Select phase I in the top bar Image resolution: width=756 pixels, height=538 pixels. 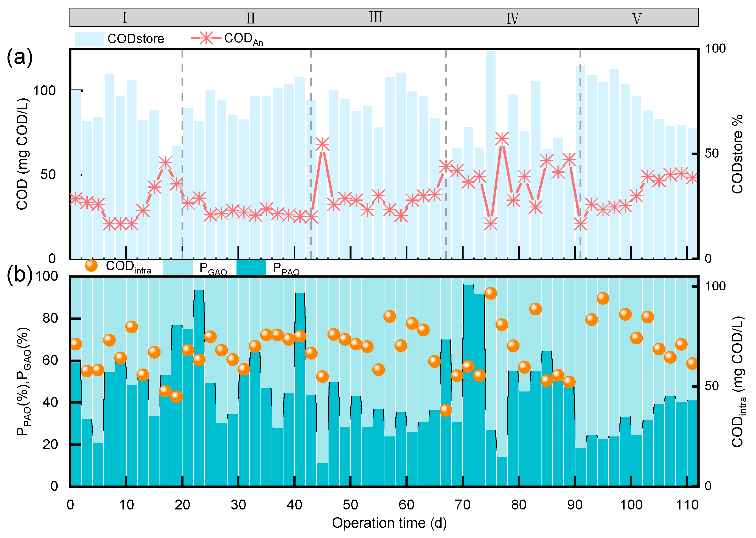125,18
